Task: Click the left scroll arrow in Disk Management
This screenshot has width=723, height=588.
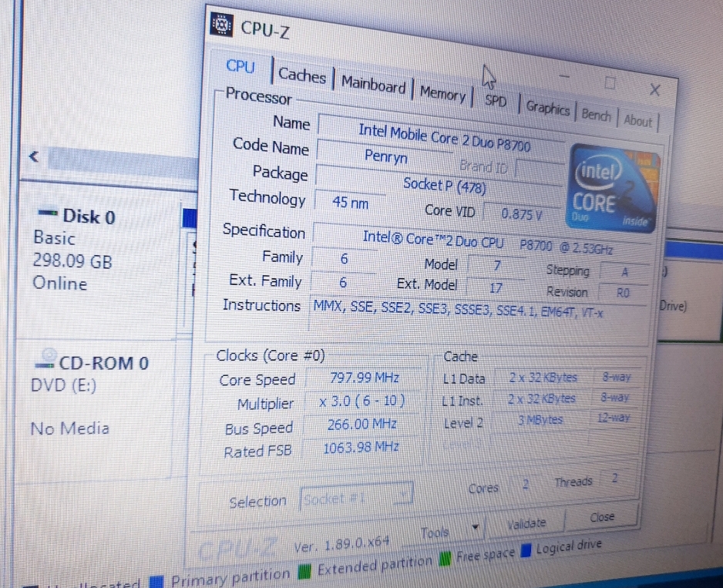Action: tap(33, 157)
